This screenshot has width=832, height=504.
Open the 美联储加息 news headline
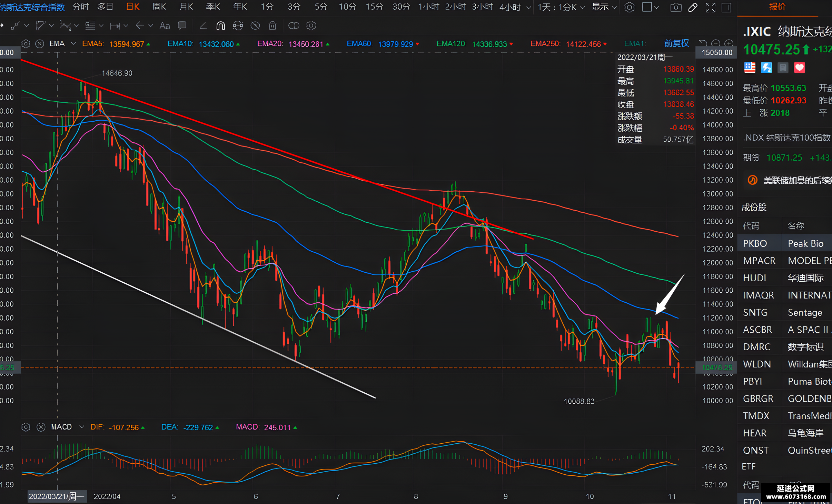coord(797,180)
